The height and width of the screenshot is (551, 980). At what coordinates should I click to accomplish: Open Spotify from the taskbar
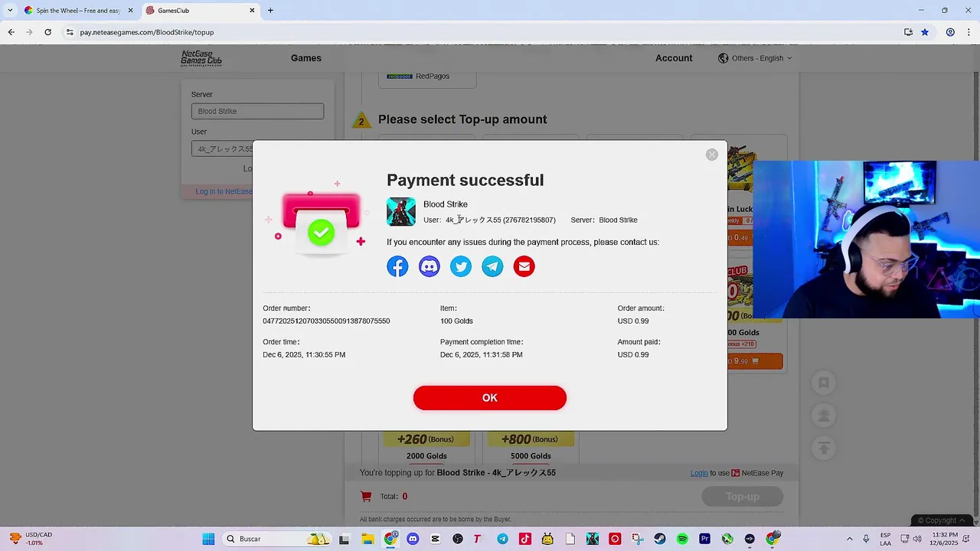pos(682,539)
